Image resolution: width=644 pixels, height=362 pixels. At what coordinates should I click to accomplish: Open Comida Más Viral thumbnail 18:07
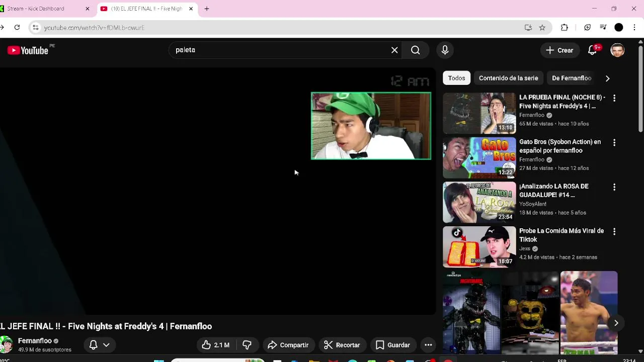[x=479, y=247]
